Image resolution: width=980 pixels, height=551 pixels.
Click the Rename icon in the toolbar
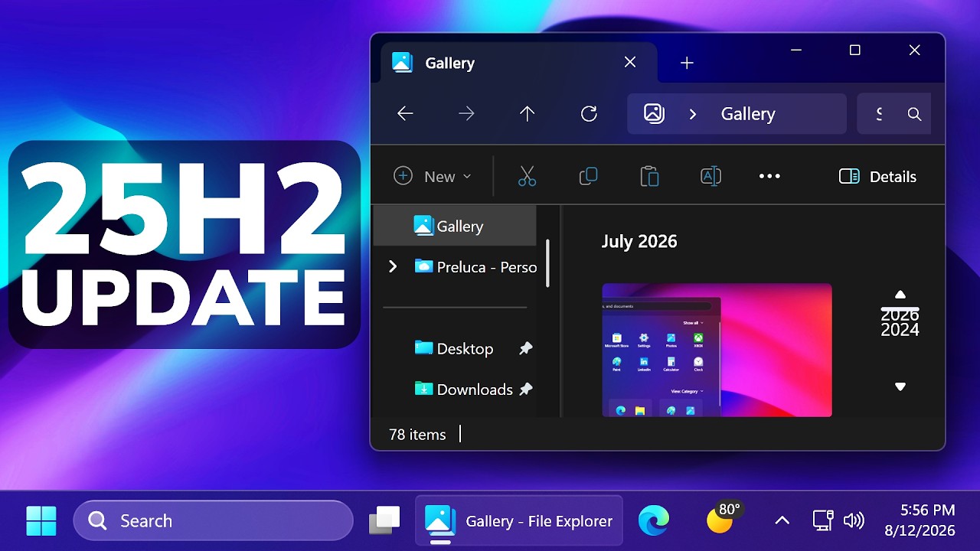(710, 176)
